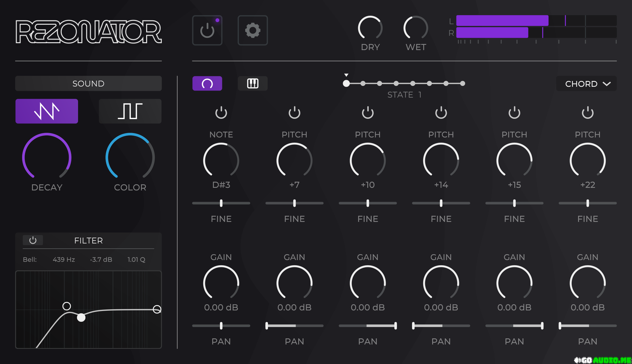Screen dimensions: 632x364
Task: Click the FINE slider under +10
Action: (368, 203)
